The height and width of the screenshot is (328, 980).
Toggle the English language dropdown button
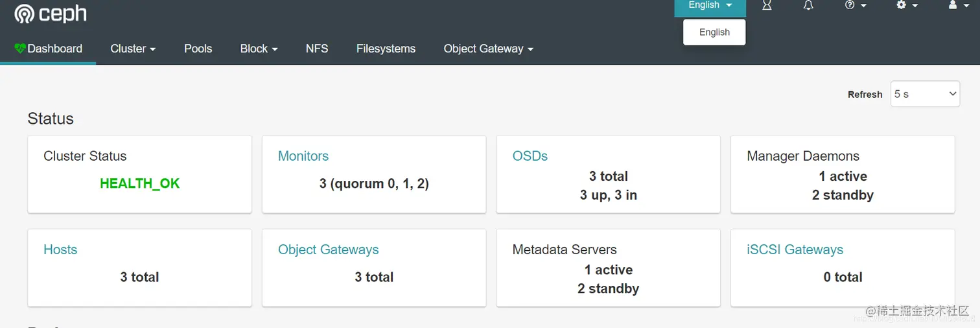tap(710, 6)
